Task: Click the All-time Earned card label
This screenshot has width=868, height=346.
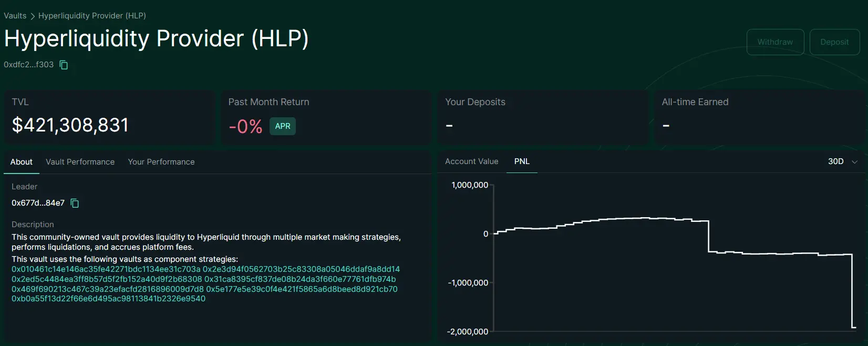Action: (695, 102)
